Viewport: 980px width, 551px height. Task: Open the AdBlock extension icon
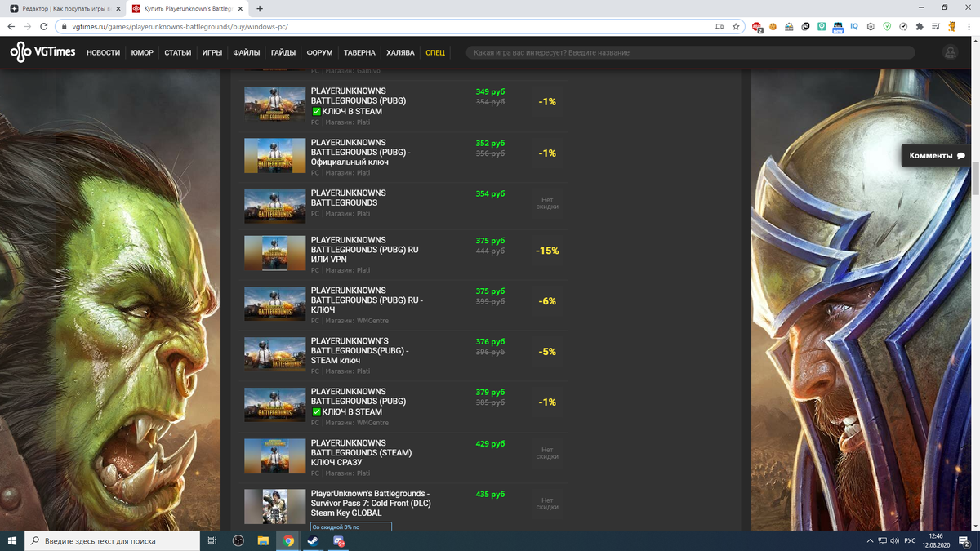click(x=757, y=26)
